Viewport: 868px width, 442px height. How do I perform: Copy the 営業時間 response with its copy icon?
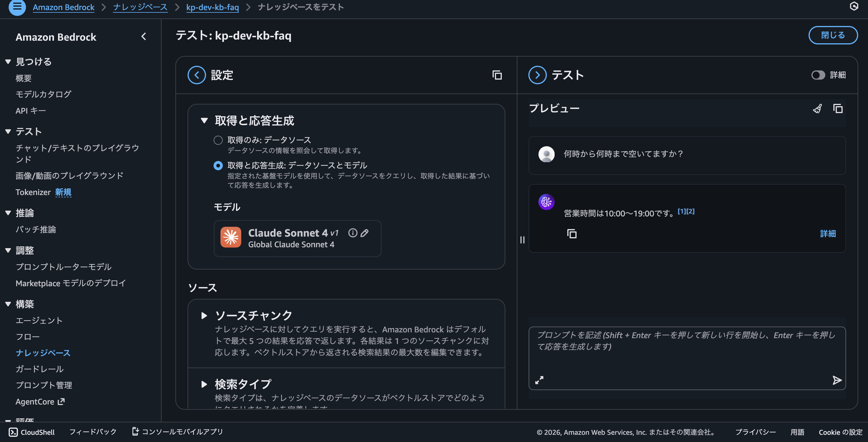click(x=573, y=234)
